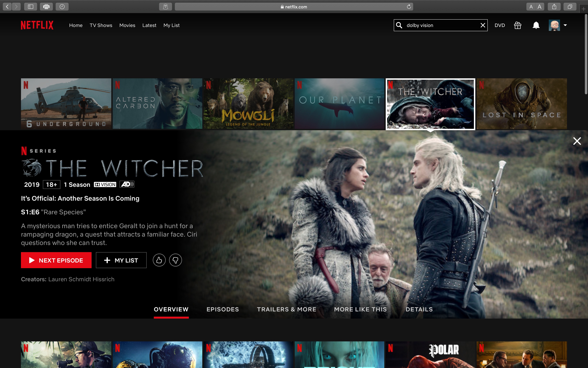The height and width of the screenshot is (368, 588).
Task: Go back in Safari
Action: coord(7,7)
